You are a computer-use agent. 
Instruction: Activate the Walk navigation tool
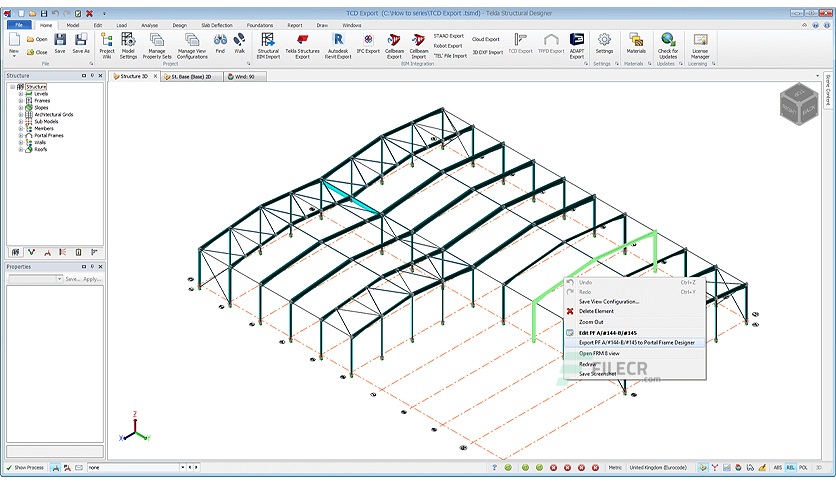(239, 44)
